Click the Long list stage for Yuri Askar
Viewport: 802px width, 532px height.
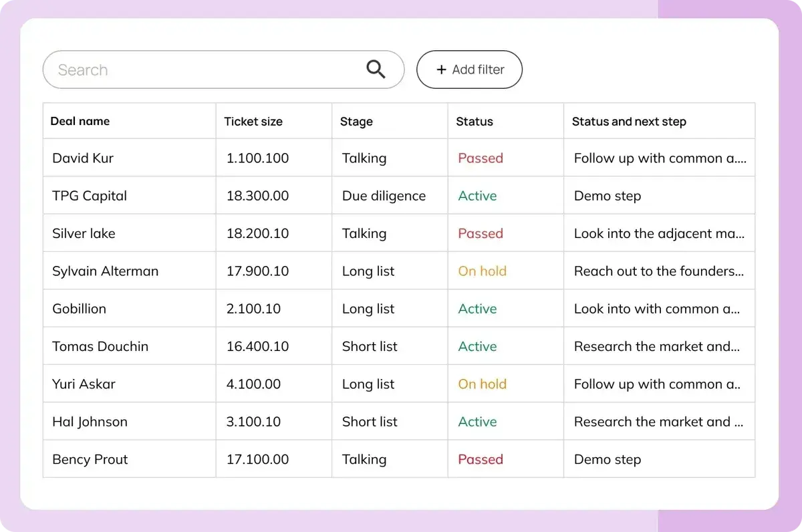click(368, 384)
